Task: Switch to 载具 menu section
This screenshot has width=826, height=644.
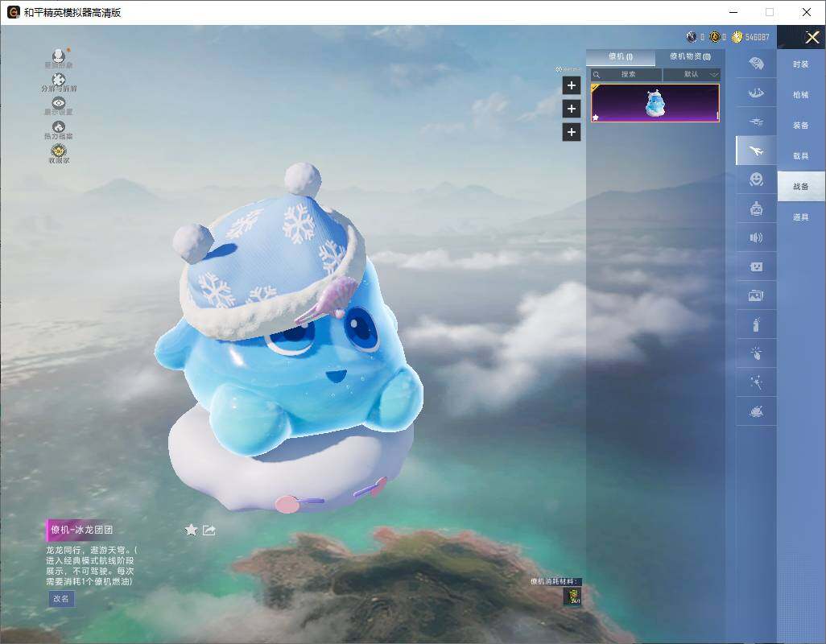Action: coord(801,156)
